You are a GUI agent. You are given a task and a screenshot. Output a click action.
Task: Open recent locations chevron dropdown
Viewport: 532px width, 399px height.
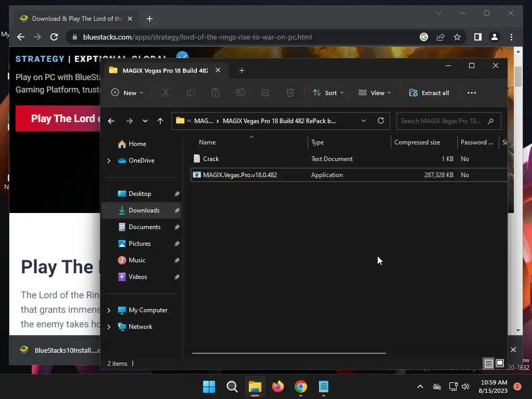[145, 121]
